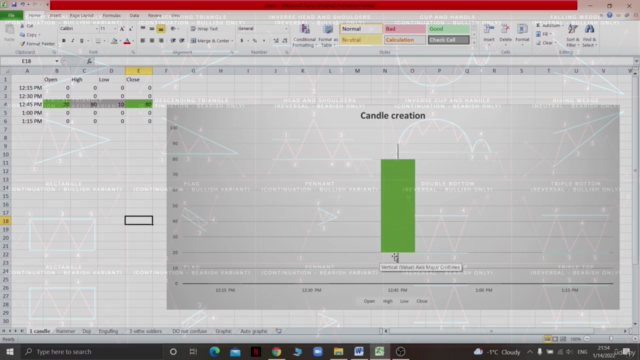This screenshot has height=360, width=640.
Task: Click Decrease Indent icon
Action: tap(173, 41)
